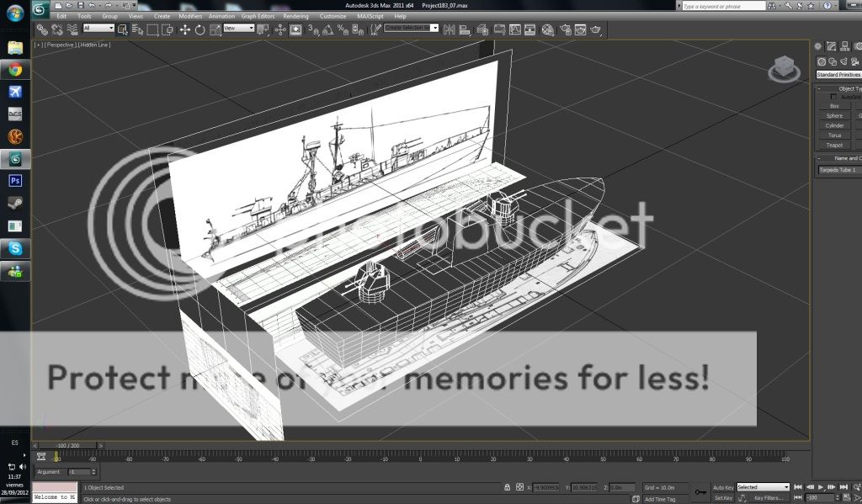Image resolution: width=862 pixels, height=504 pixels.
Task: Open the Rendering menu
Action: 295,16
